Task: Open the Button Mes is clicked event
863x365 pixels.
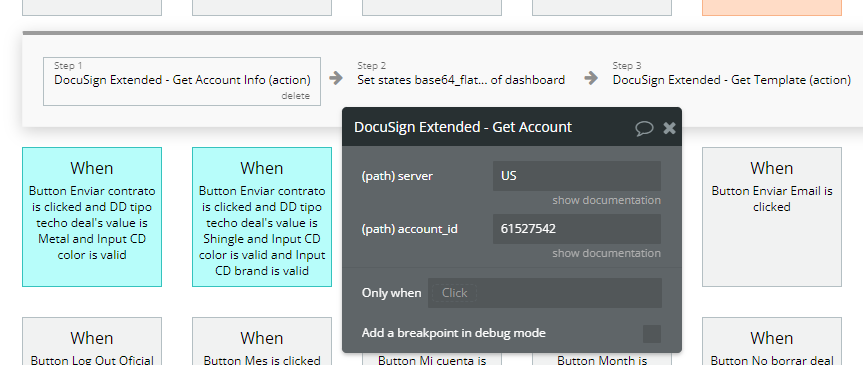Action: point(262,341)
